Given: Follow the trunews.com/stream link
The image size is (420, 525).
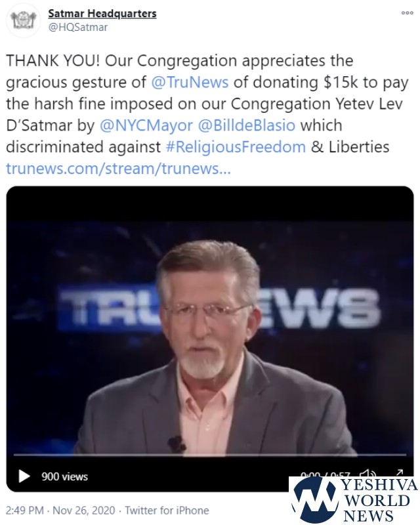Looking at the screenshot, I should (118, 168).
